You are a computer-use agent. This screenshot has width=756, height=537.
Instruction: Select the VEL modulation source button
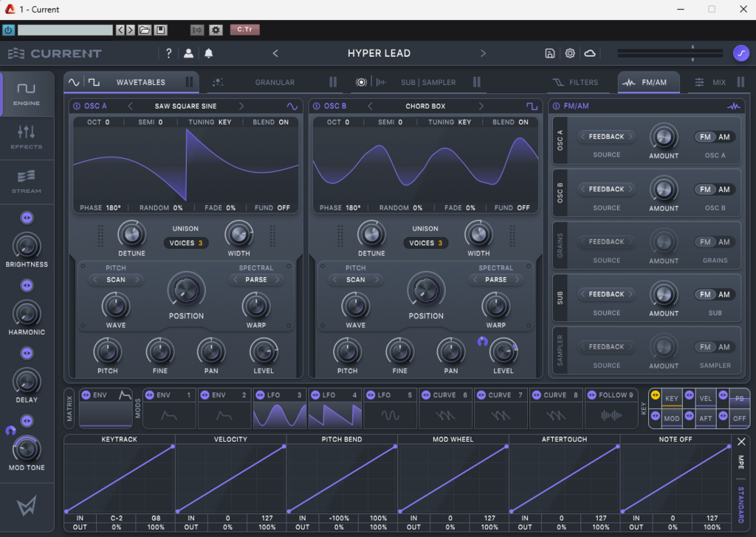[x=705, y=399]
